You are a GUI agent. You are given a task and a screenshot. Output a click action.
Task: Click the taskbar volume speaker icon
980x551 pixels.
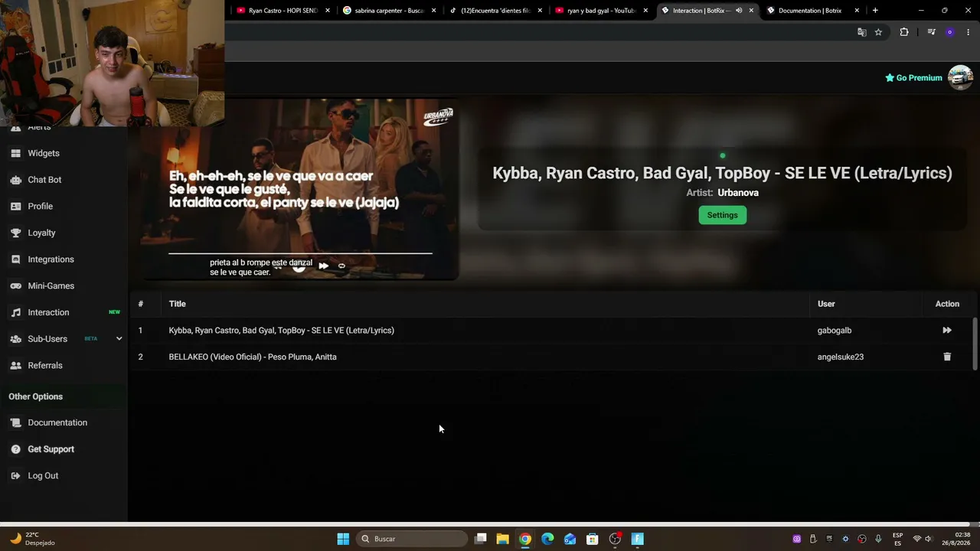[x=929, y=539]
